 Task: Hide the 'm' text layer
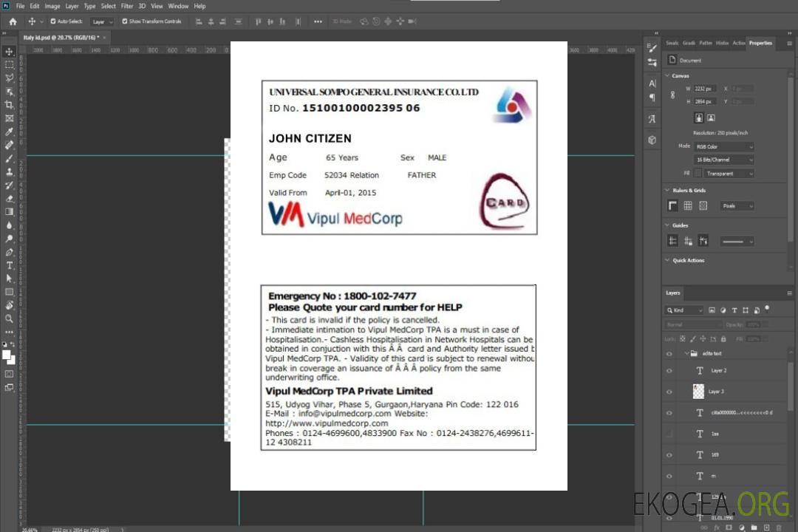[669, 477]
